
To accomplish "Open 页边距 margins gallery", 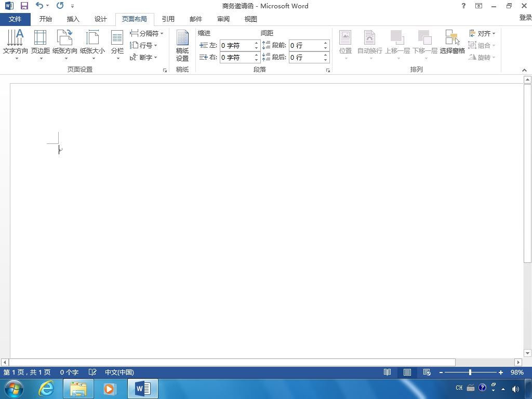I will pyautogui.click(x=41, y=45).
